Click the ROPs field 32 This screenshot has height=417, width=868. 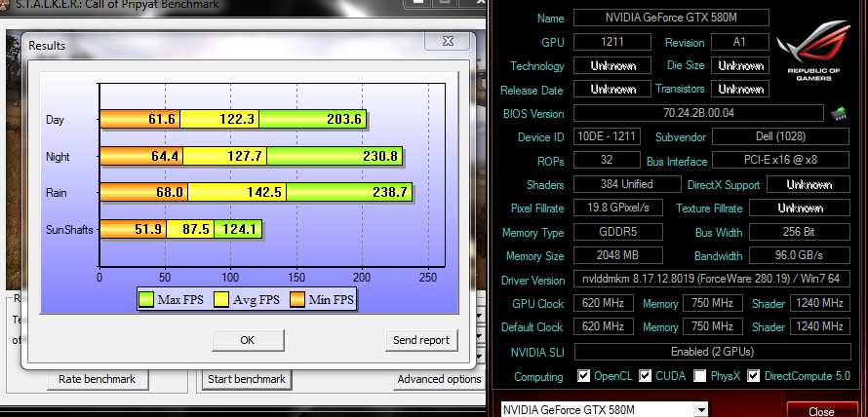[608, 161]
